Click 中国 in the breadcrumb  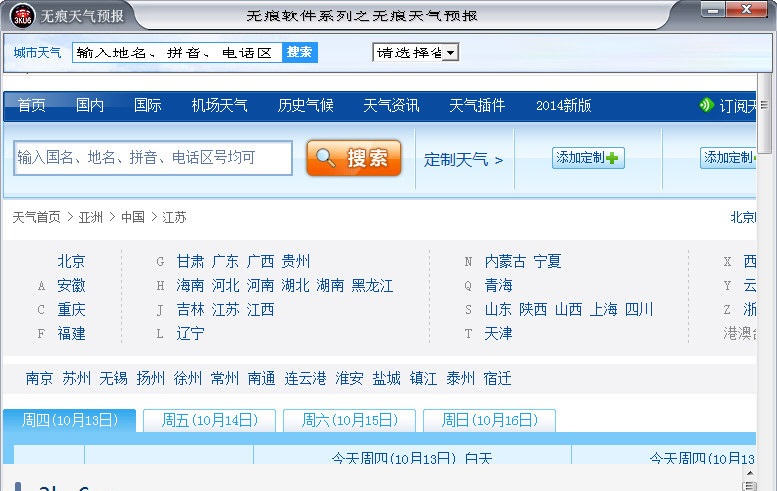133,217
